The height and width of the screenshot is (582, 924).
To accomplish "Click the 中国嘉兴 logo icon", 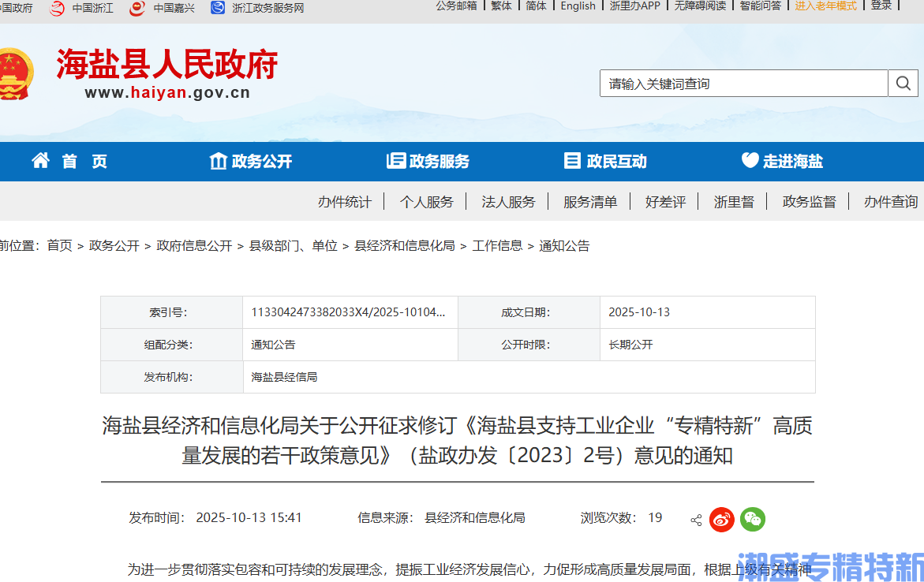I will point(137,8).
